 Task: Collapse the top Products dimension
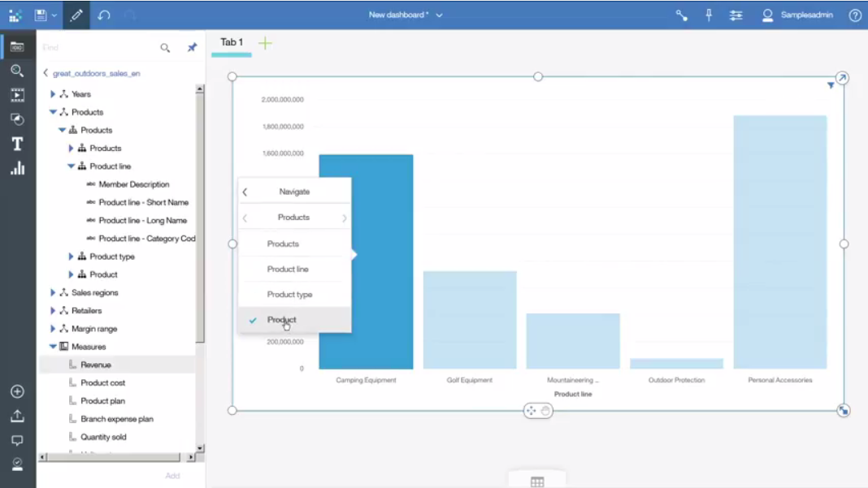pyautogui.click(x=53, y=112)
